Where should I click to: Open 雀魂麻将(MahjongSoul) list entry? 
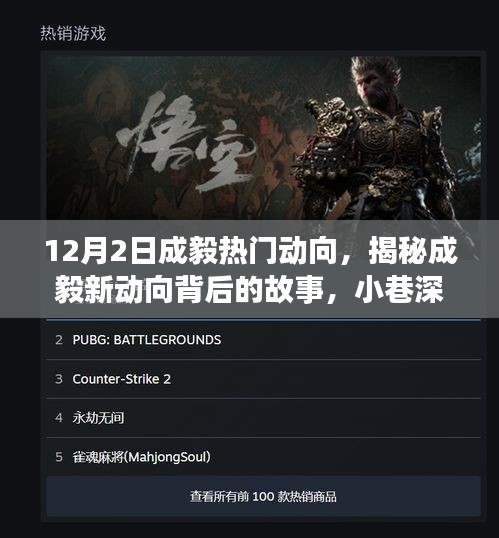pos(264,457)
